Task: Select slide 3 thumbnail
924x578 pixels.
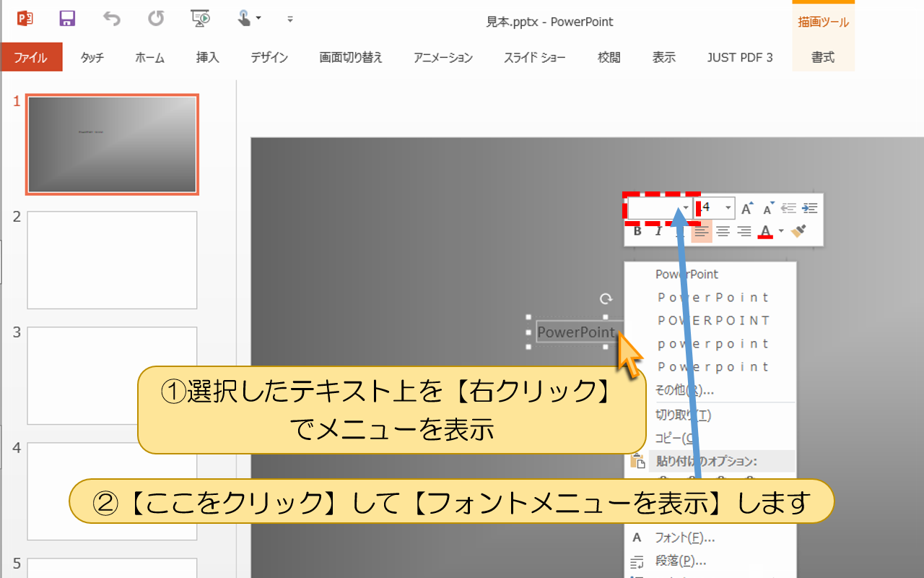Action: [112, 376]
